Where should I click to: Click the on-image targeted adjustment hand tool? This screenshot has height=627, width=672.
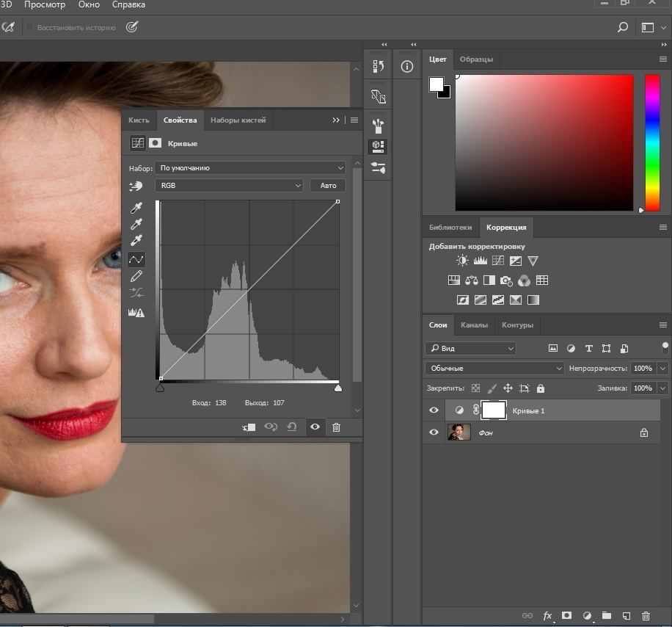coord(135,186)
